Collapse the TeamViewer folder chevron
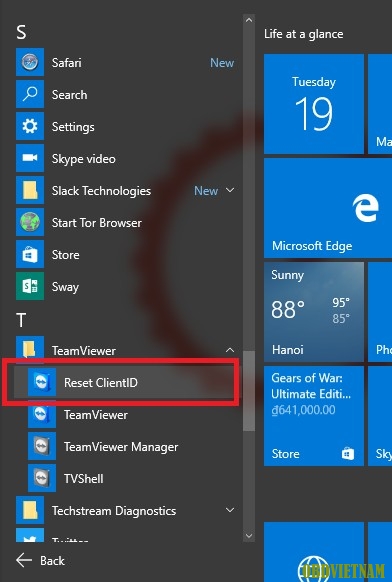Viewport: 392px width, 582px height. [x=230, y=350]
